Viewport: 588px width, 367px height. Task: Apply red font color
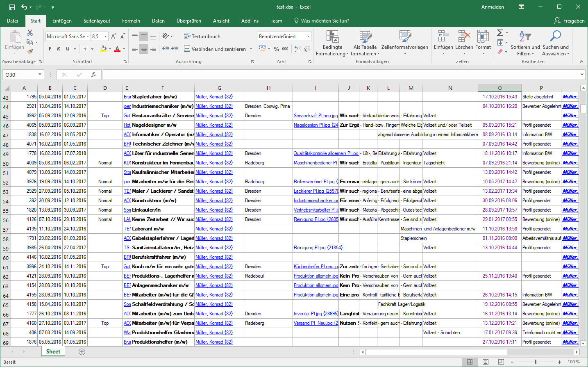[x=117, y=49]
